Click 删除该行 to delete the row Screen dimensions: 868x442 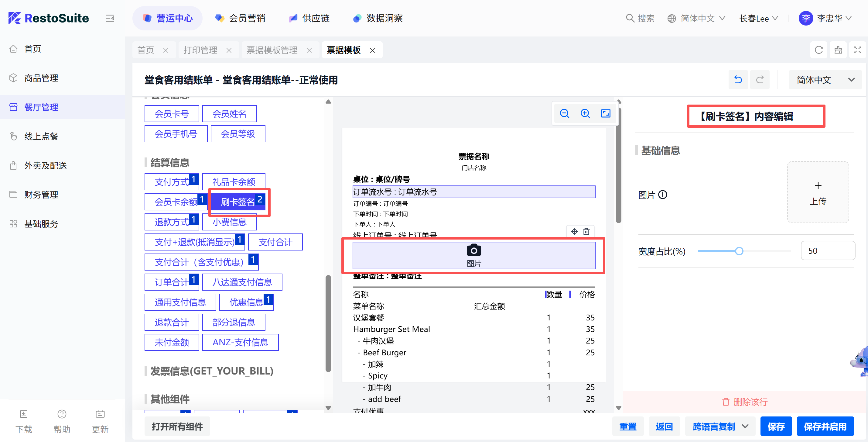point(745,402)
